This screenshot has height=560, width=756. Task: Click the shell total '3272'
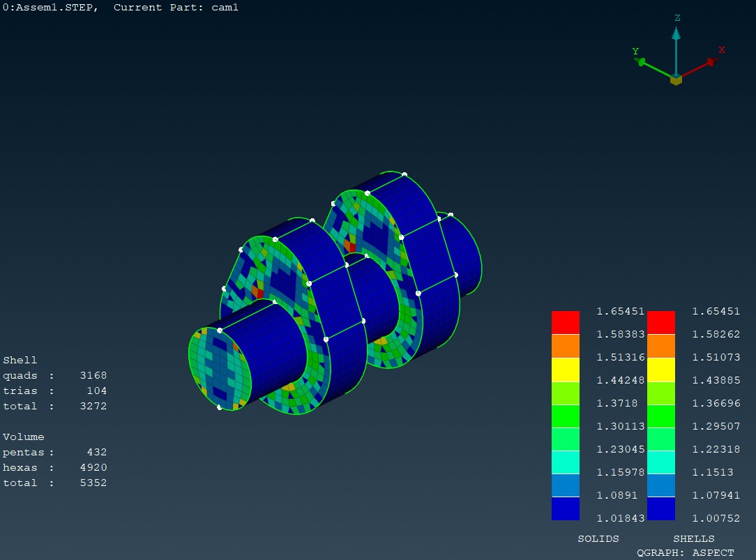click(93, 407)
